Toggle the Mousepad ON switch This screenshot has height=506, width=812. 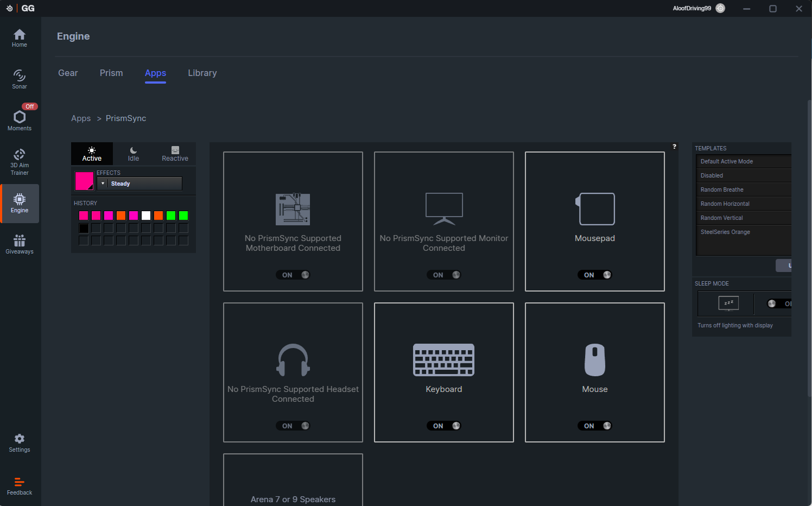[x=595, y=275]
